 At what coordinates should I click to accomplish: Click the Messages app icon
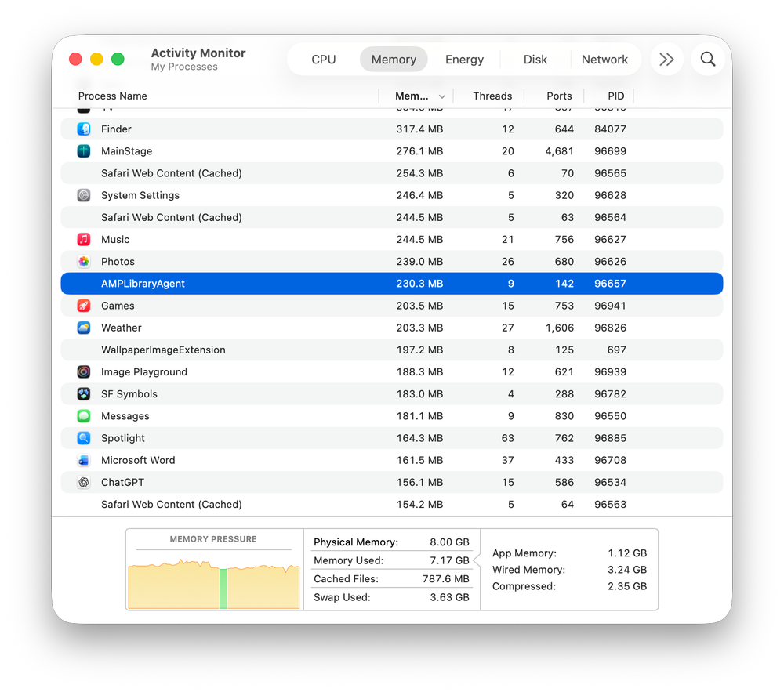[x=84, y=416]
